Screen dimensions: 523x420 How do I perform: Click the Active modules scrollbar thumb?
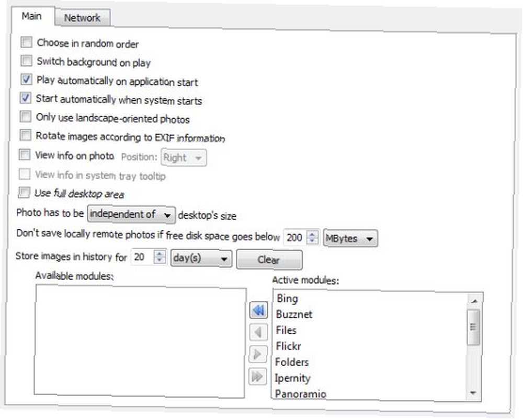(473, 327)
